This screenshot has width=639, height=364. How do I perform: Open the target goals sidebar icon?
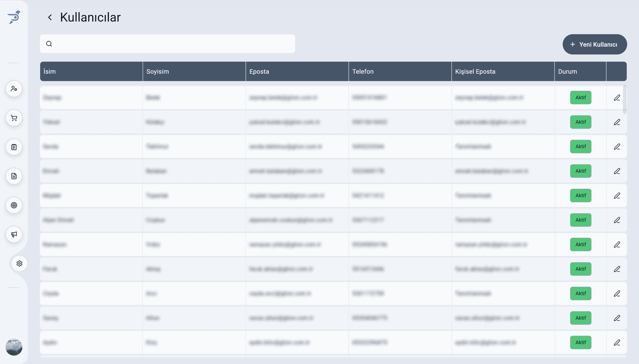coord(14,205)
